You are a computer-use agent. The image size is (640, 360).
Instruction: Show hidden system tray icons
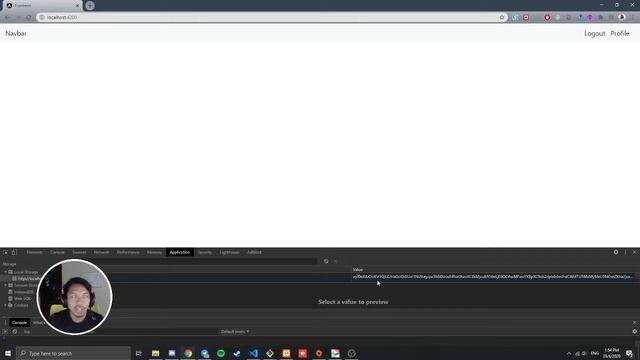[x=569, y=353]
